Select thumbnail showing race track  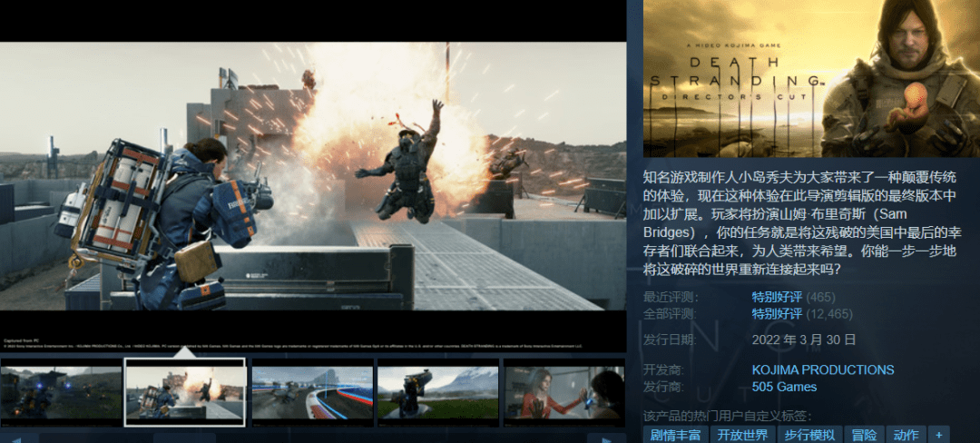pyautogui.click(x=312, y=392)
